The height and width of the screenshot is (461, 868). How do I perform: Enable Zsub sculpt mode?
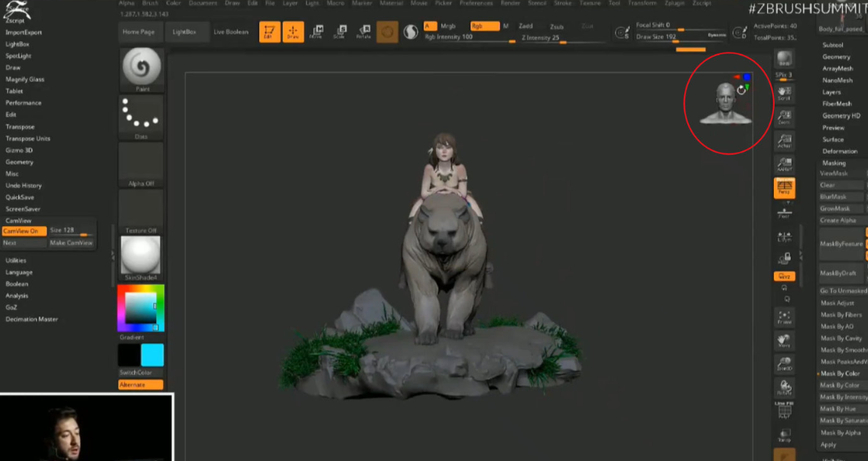pyautogui.click(x=556, y=27)
